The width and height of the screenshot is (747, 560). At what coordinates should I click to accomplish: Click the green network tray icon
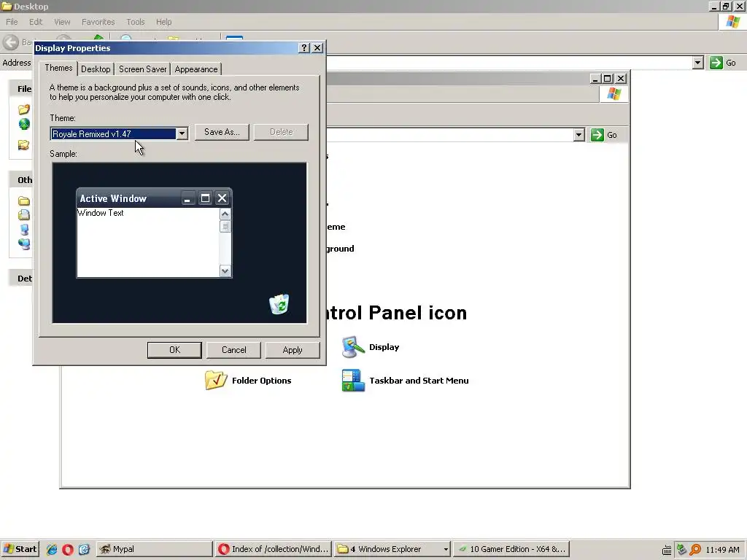pyautogui.click(x=681, y=550)
